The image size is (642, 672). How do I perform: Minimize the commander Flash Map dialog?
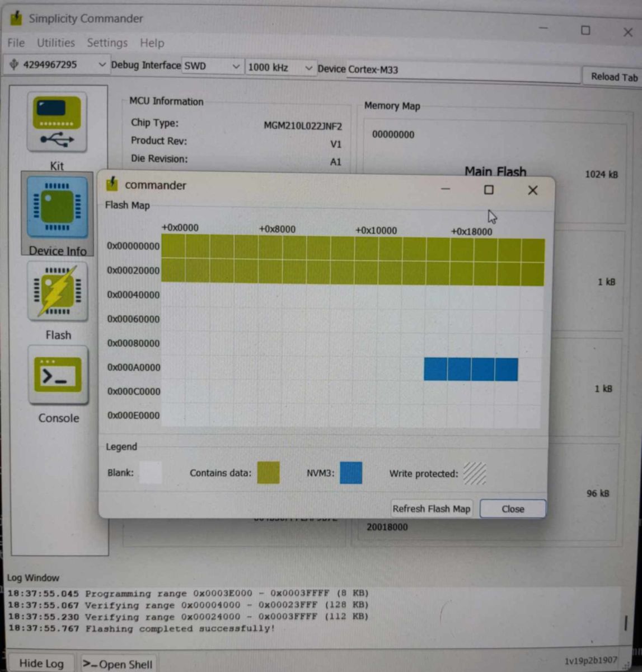pos(446,189)
